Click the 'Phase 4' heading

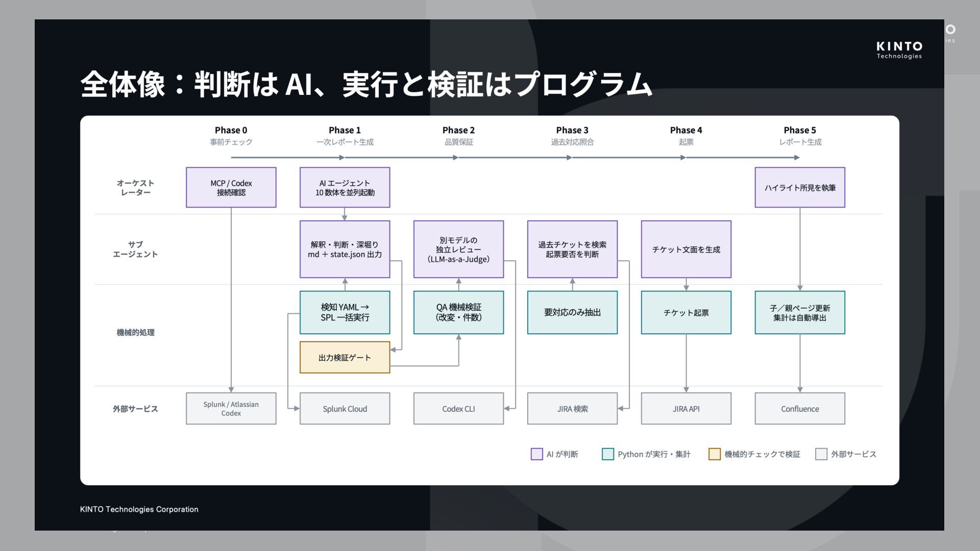[x=686, y=130]
